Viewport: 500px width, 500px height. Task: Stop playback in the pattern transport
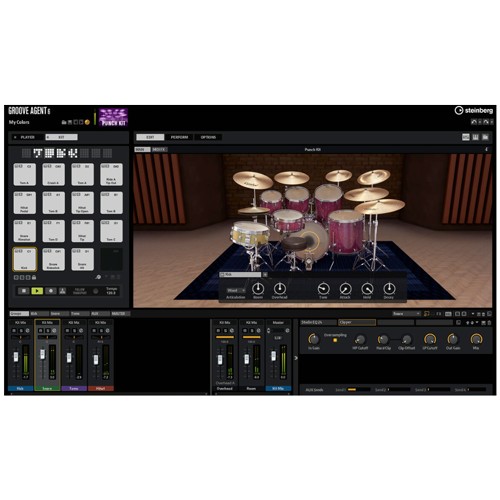click(24, 291)
